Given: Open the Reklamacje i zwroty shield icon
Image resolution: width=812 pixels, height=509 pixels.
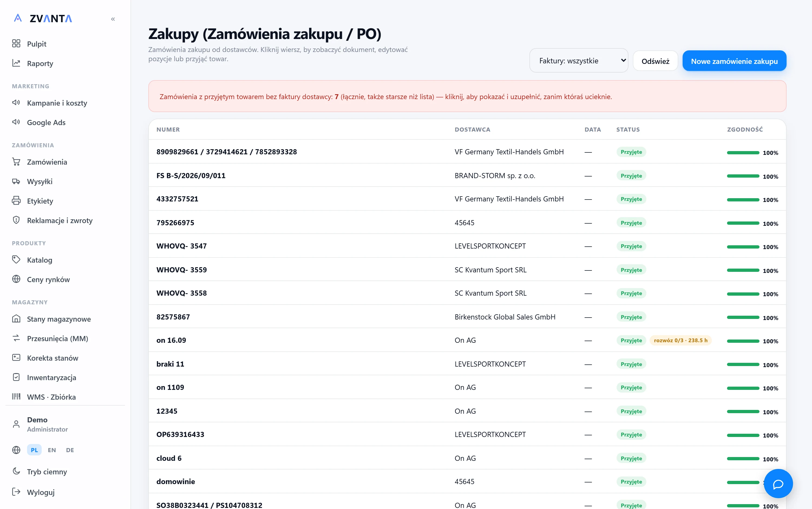Looking at the screenshot, I should pos(16,220).
